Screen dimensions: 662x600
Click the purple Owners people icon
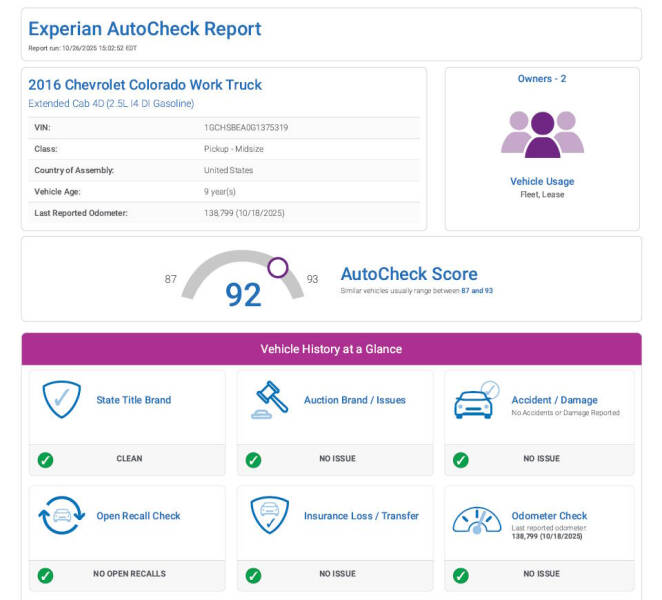point(541,134)
